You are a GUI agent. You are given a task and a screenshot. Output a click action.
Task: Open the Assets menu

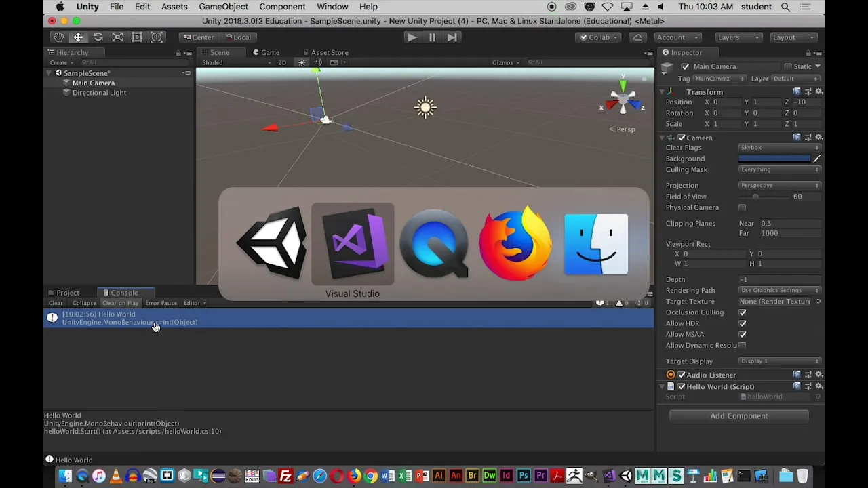pyautogui.click(x=174, y=7)
